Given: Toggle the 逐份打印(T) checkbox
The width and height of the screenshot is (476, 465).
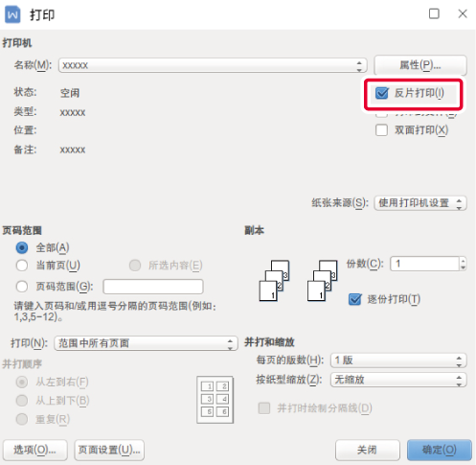Looking at the screenshot, I should [x=355, y=299].
